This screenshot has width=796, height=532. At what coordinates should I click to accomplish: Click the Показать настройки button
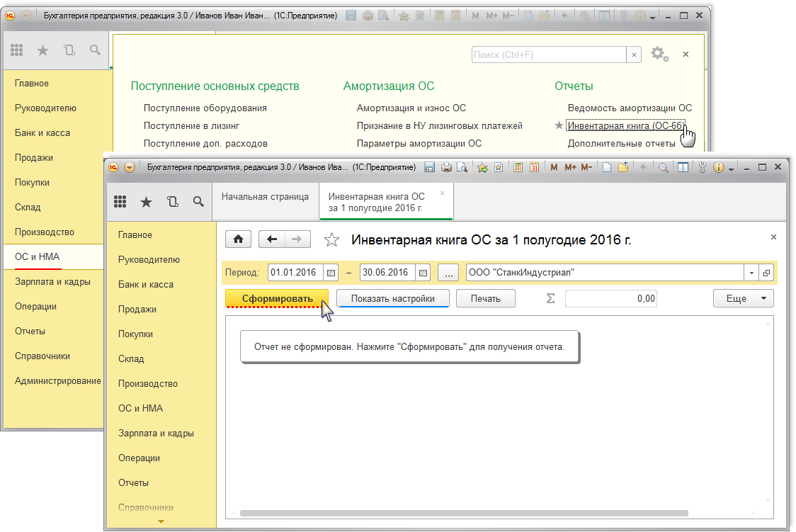click(392, 298)
